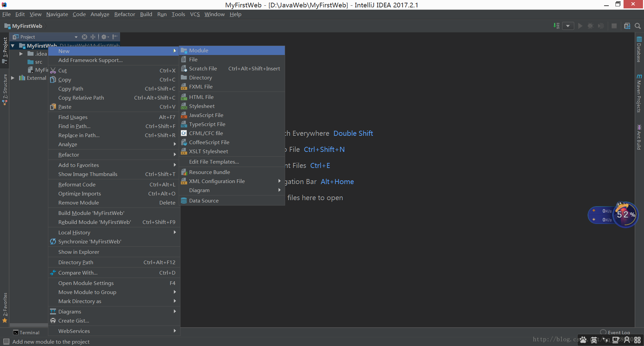The height and width of the screenshot is (346, 644).
Task: Click the Copy icon in context menu
Action: (53, 79)
